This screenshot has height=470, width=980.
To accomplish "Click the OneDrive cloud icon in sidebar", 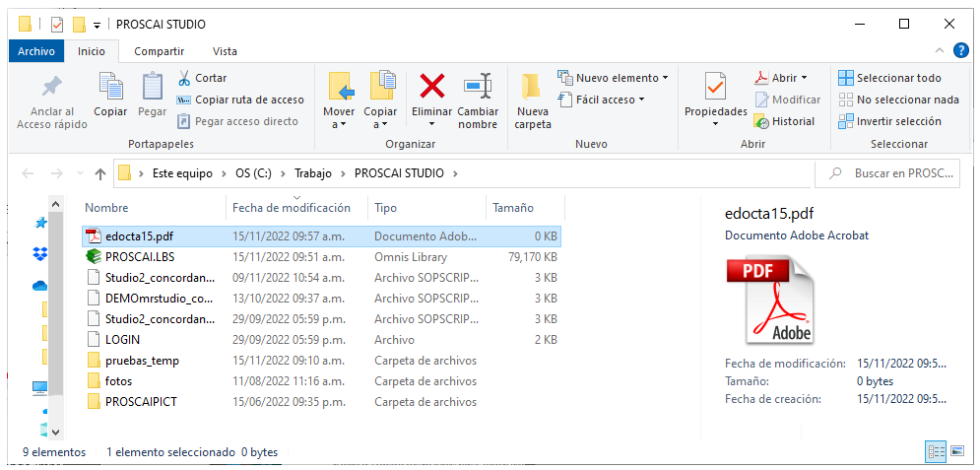I will [40, 286].
